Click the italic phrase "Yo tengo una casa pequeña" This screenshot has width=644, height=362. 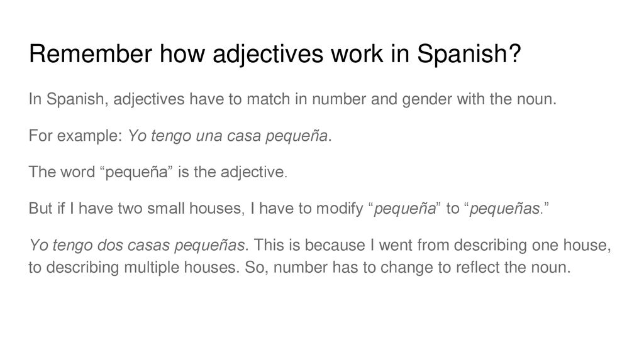pos(227,136)
